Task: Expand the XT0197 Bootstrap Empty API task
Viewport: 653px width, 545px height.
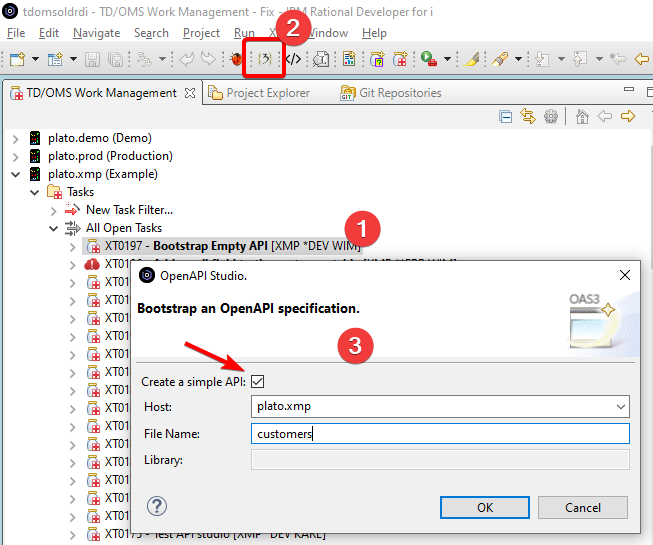Action: pos(72,247)
